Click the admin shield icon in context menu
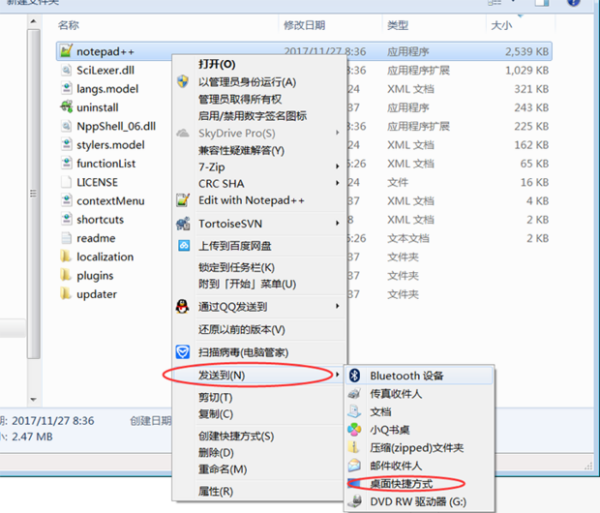Image resolution: width=600 pixels, height=513 pixels. pyautogui.click(x=183, y=81)
